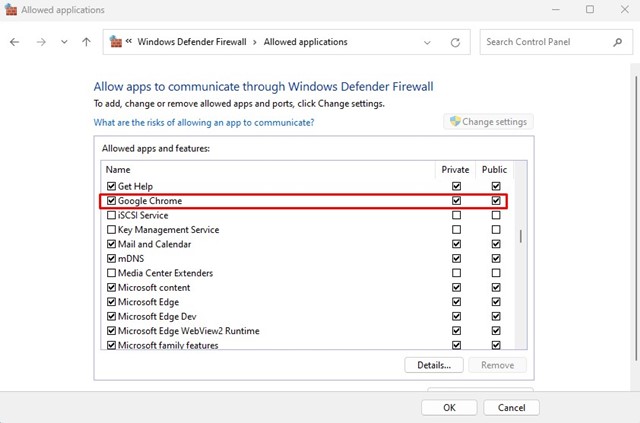Check the Media Center Extenders checkbox
This screenshot has width=640, height=423.
(111, 273)
